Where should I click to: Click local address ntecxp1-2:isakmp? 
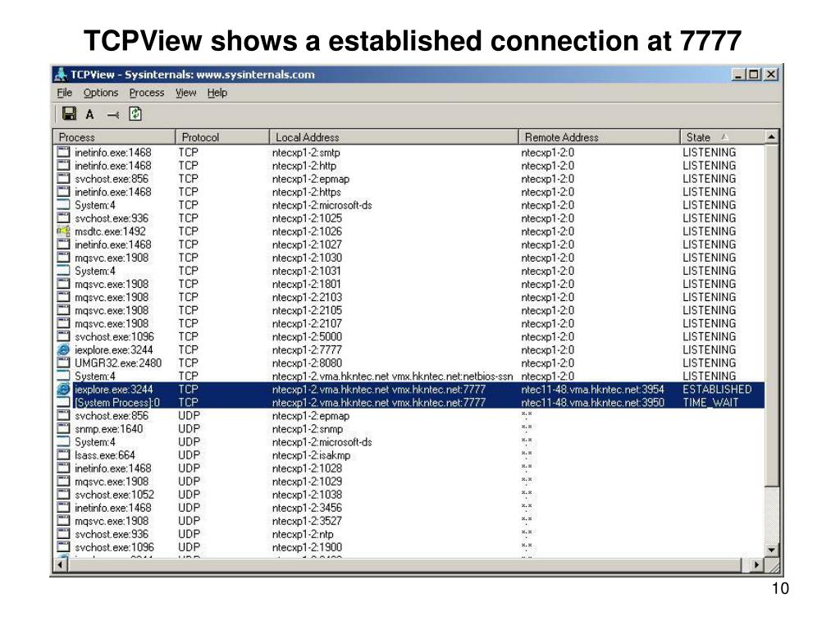pos(311,455)
